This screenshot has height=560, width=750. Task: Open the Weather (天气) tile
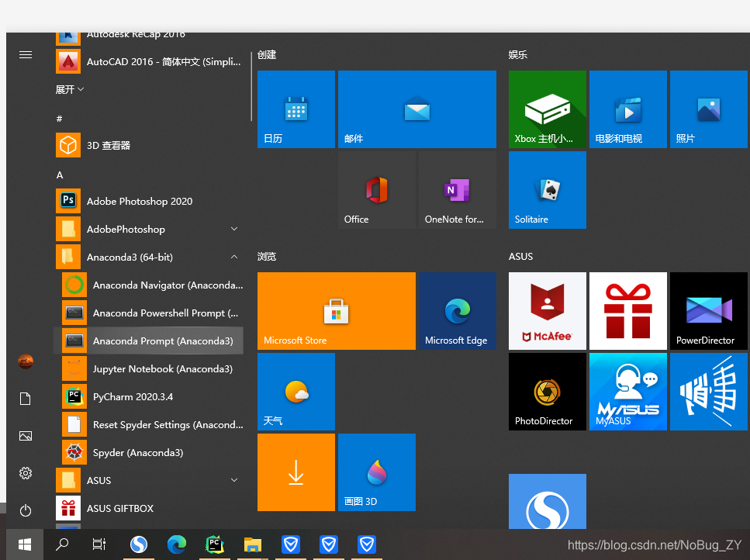tap(296, 392)
